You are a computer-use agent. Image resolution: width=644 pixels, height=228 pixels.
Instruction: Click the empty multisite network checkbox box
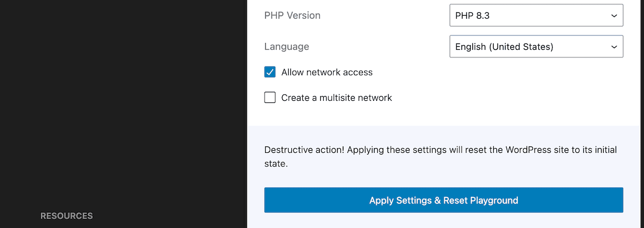coord(270,98)
